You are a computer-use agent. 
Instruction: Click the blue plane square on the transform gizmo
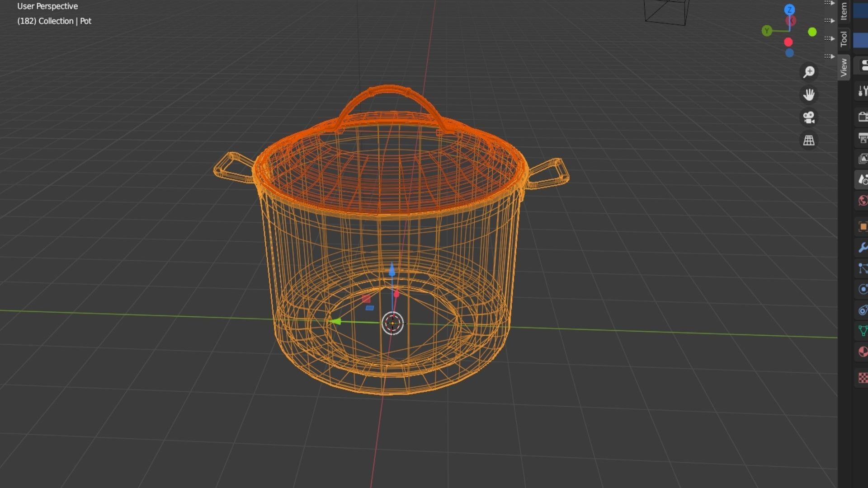369,308
